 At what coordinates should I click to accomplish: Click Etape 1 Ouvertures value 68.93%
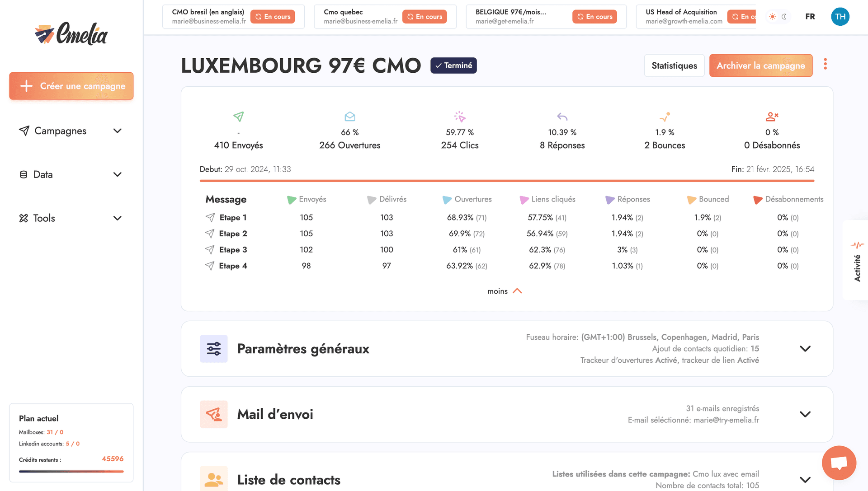[x=467, y=217]
